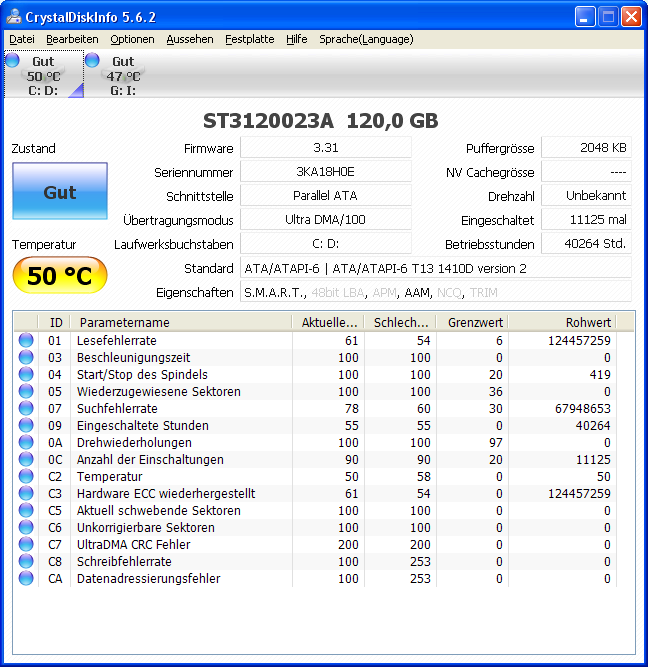
Task: Select the Datenadressierungsfehler parameter name
Action: 148,579
